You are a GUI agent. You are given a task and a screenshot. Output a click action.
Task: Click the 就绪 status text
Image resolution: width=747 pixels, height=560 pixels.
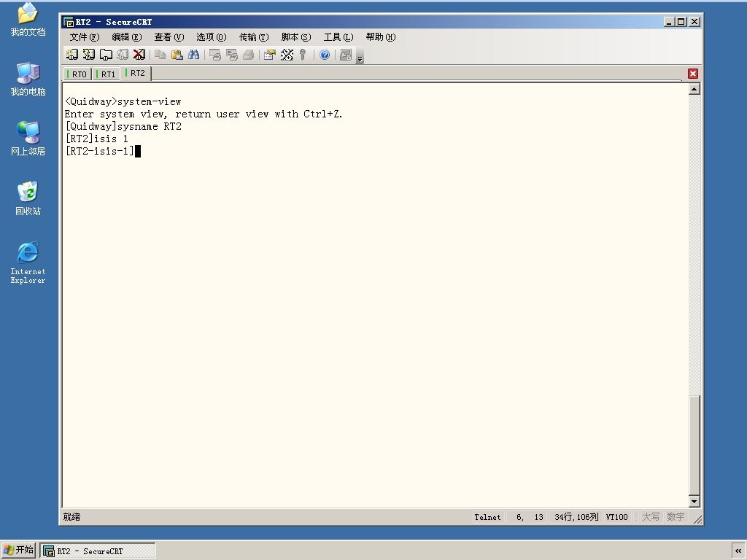coord(71,517)
